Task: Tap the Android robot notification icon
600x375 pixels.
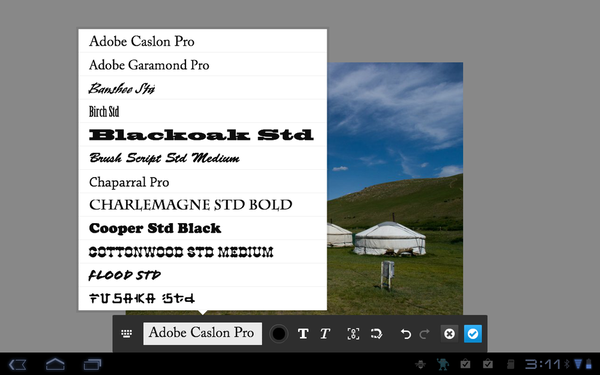Action: pyautogui.click(x=443, y=364)
